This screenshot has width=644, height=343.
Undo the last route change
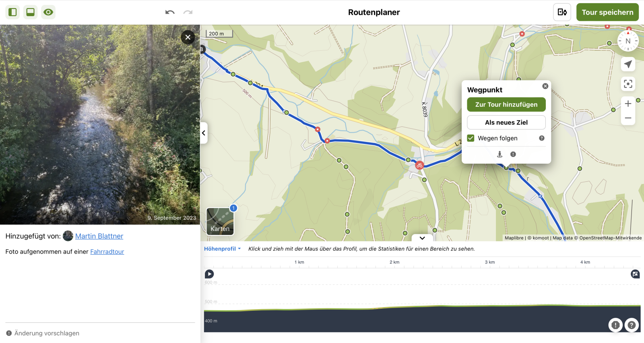pyautogui.click(x=170, y=12)
